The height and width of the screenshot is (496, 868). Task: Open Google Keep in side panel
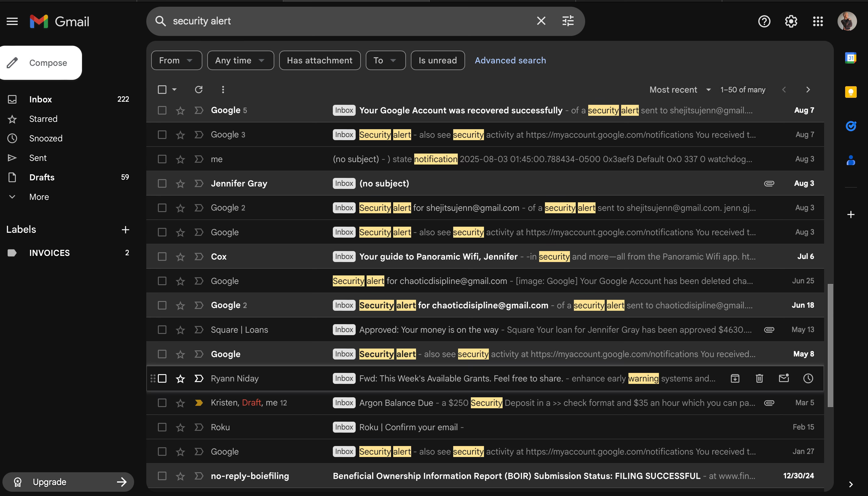(851, 92)
